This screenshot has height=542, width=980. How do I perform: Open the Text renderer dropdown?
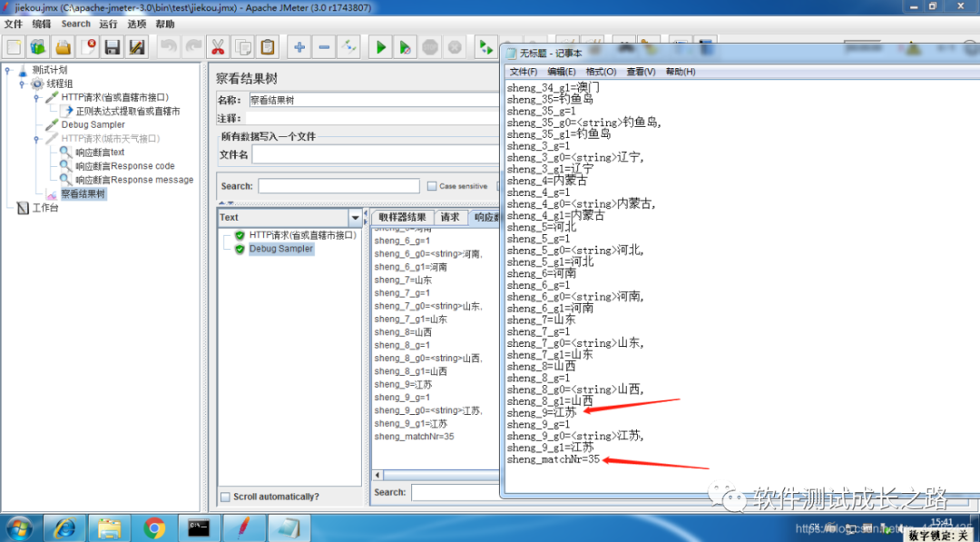[356, 218]
